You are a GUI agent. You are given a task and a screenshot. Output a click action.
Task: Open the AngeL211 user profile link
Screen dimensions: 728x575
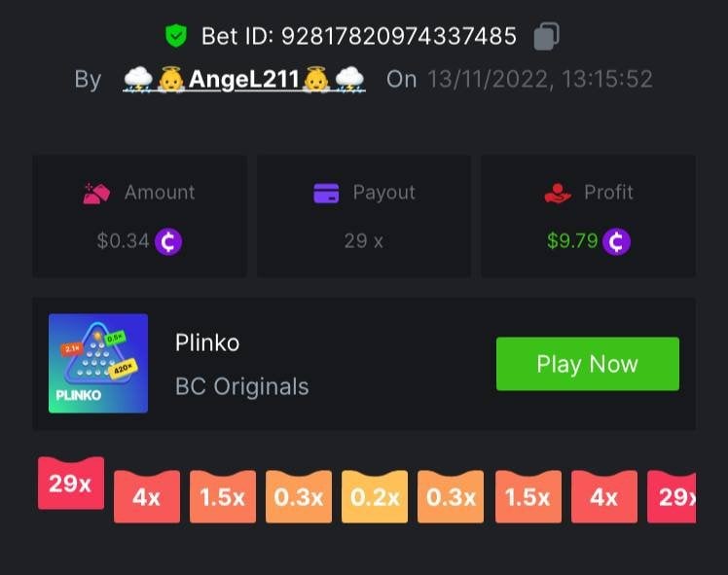coord(244,79)
